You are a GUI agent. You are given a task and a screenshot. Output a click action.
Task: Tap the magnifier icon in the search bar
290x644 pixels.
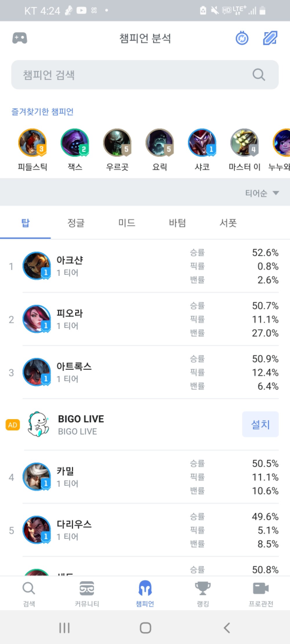(259, 75)
